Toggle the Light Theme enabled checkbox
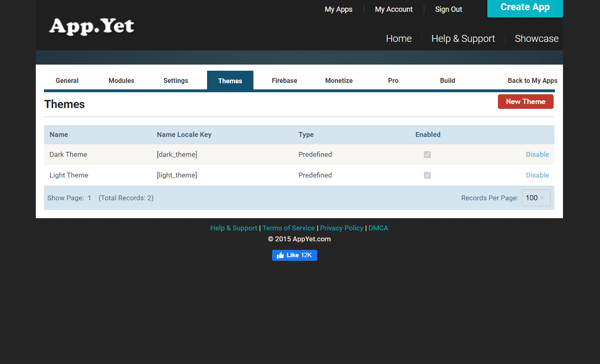The width and height of the screenshot is (600, 364). click(x=427, y=175)
